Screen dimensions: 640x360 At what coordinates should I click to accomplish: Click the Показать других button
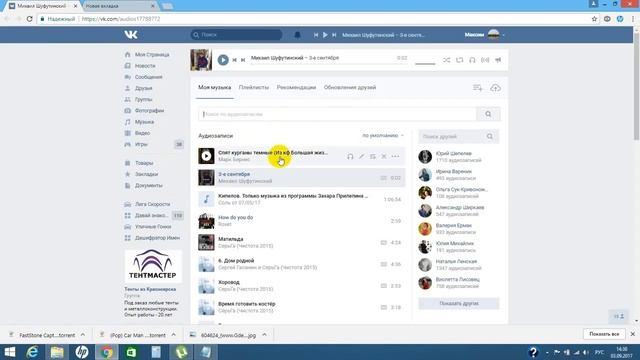pyautogui.click(x=459, y=304)
